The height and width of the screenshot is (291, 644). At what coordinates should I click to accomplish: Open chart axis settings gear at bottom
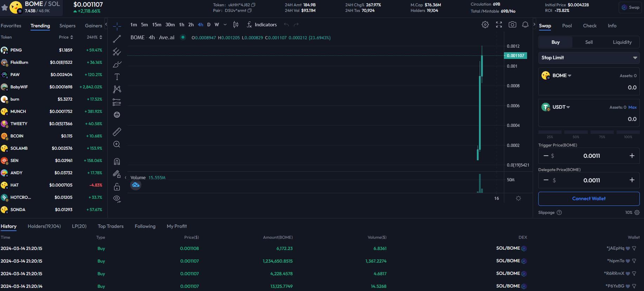click(x=518, y=198)
